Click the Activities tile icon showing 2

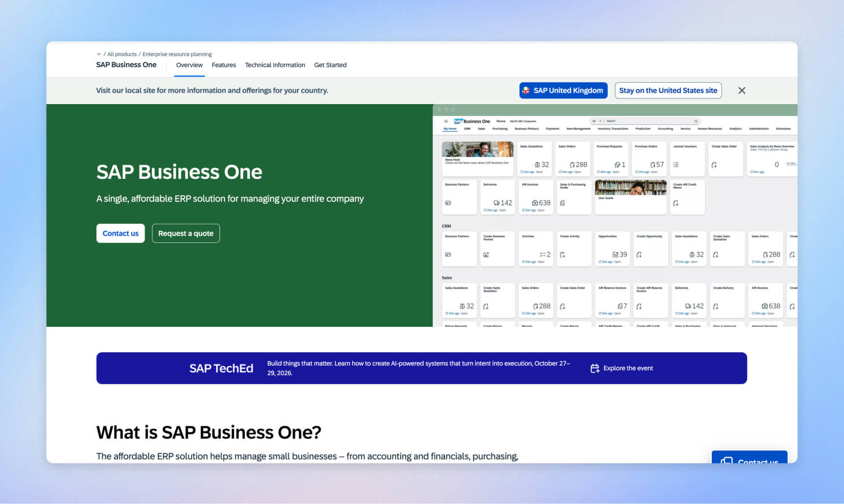coord(542,255)
